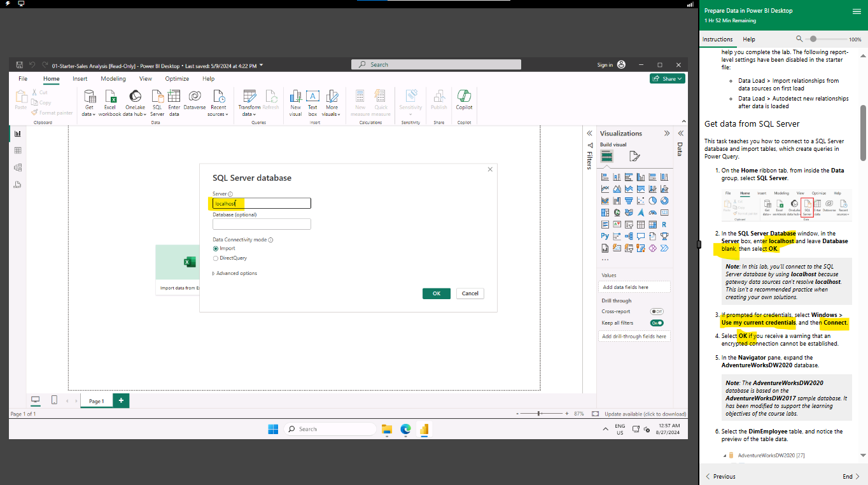Viewport: 868px width, 485px height.
Task: Open DAX query view in left sidebar
Action: pos(18,185)
